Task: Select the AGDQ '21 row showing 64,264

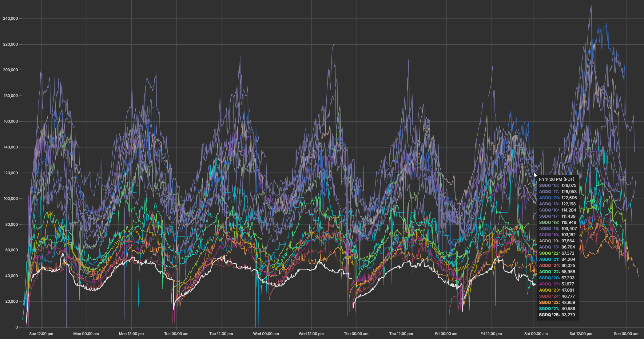Action: [x=557, y=259]
